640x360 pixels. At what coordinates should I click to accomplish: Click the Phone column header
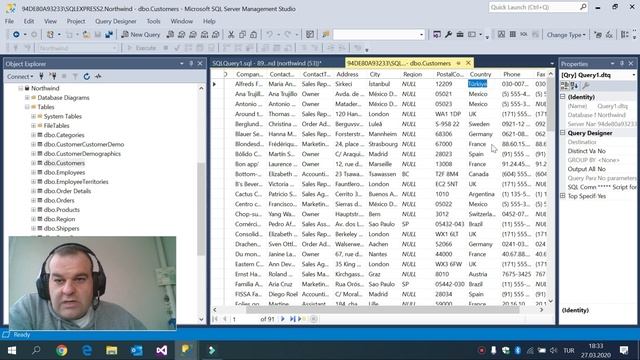coord(511,74)
